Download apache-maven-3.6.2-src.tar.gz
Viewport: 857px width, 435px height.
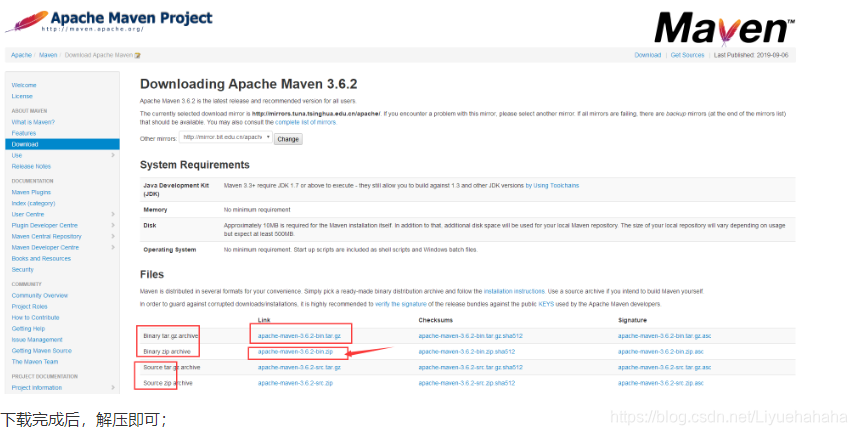[x=300, y=368]
